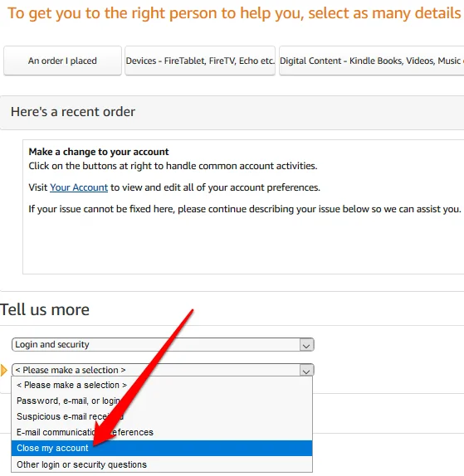Click the 'Tell us more' heading
464x476 pixels.
click(45, 309)
